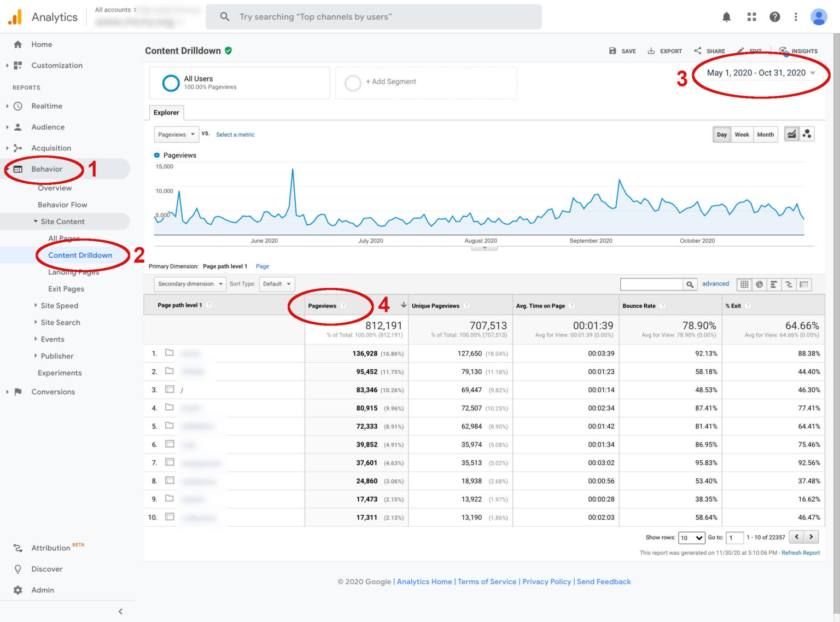Switch to the Explorer tab
Viewport: 840px width, 622px height.
[x=166, y=113]
